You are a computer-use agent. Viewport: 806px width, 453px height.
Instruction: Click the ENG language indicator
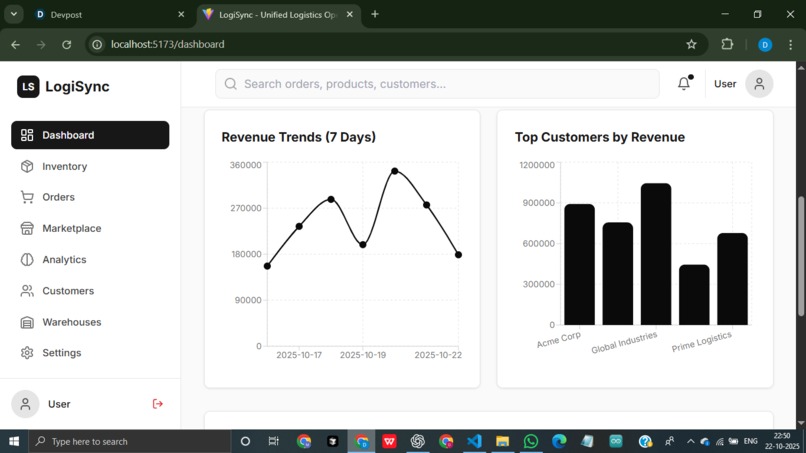coord(750,441)
